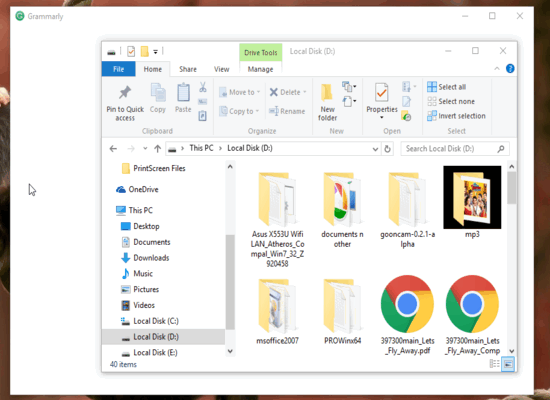Select the msoffice2007 folder
This screenshot has height=400, width=550.
pos(277,312)
